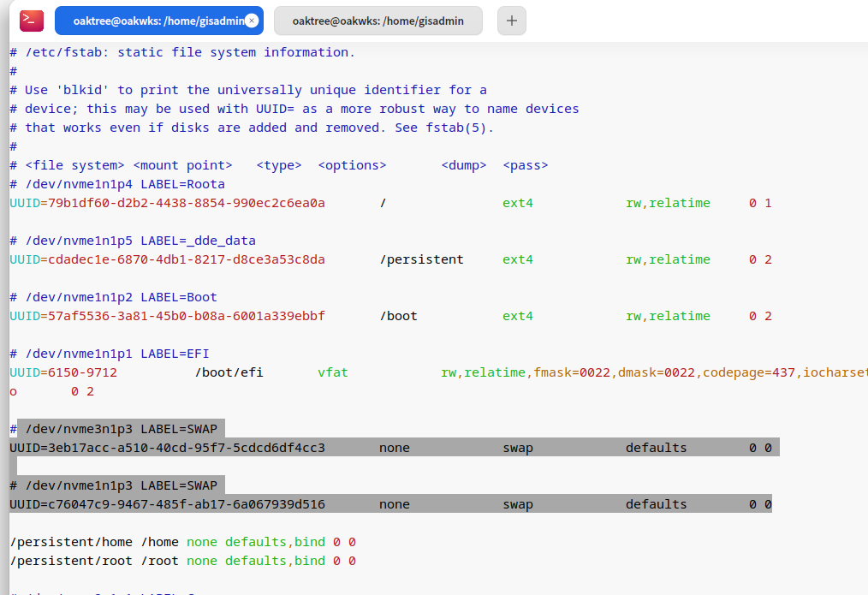Click 'defaults' in the 3eb17acc row
Viewport: 868px width, 595px height.
[x=656, y=448]
